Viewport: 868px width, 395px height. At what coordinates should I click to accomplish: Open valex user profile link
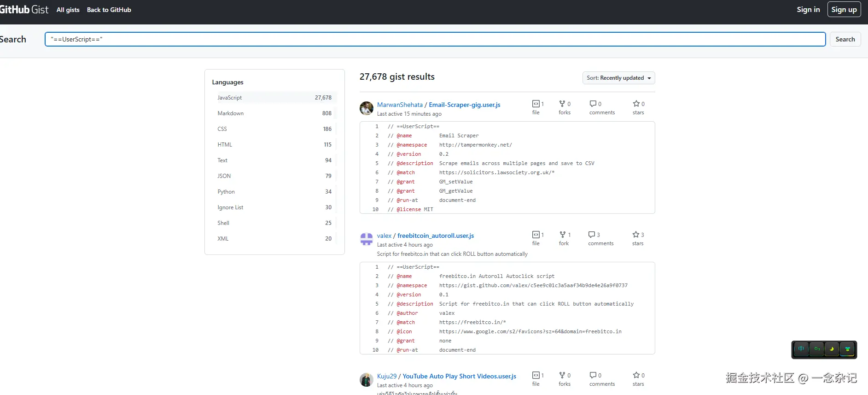(x=384, y=236)
